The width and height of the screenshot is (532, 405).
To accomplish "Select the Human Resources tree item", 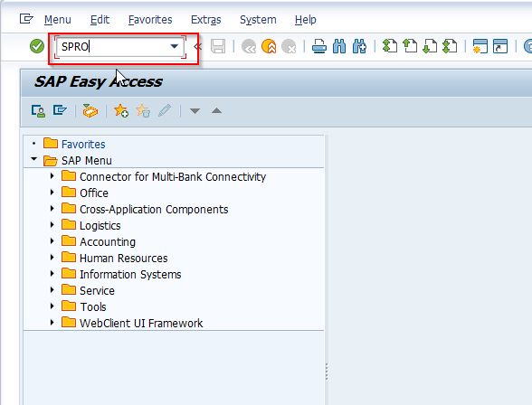I will point(123,259).
